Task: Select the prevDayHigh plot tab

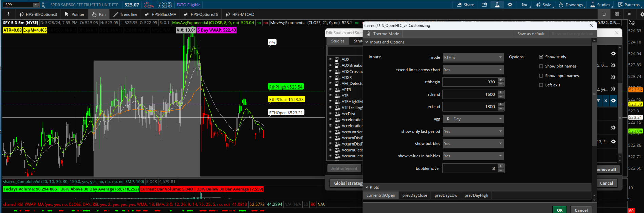Action: tap(476, 195)
